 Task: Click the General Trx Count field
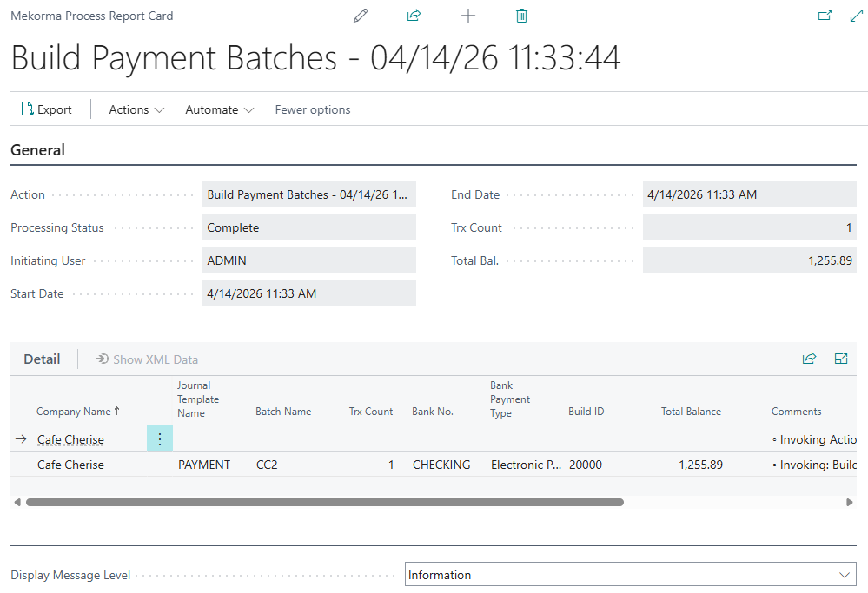click(750, 227)
